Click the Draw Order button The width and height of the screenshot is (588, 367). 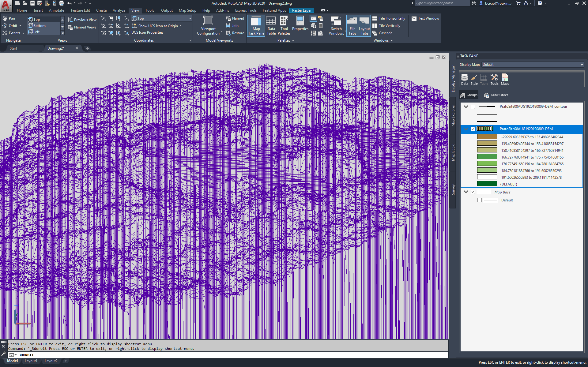(x=496, y=95)
